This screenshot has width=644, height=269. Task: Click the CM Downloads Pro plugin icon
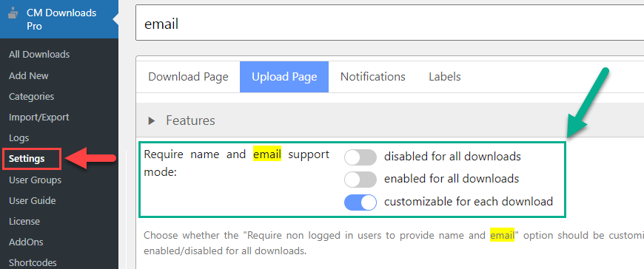13,13
